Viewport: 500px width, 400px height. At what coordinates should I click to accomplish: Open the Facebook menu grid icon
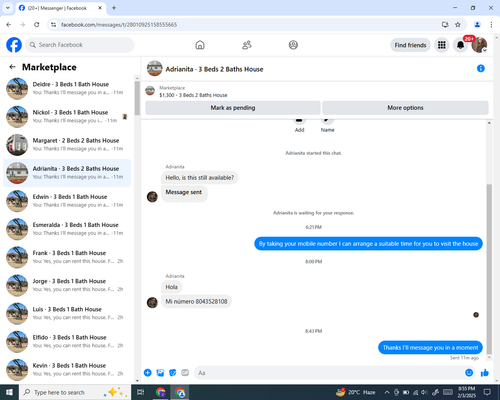[442, 45]
